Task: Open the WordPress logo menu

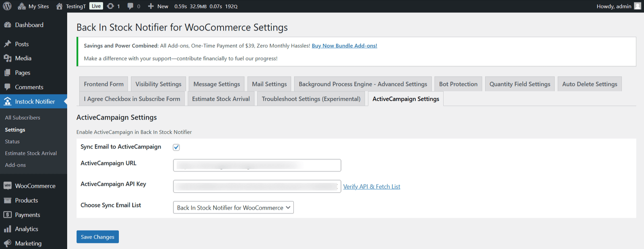Action: 7,6
